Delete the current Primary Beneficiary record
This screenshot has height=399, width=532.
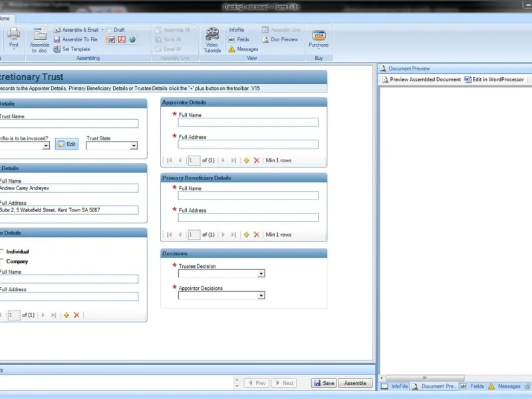click(x=257, y=235)
